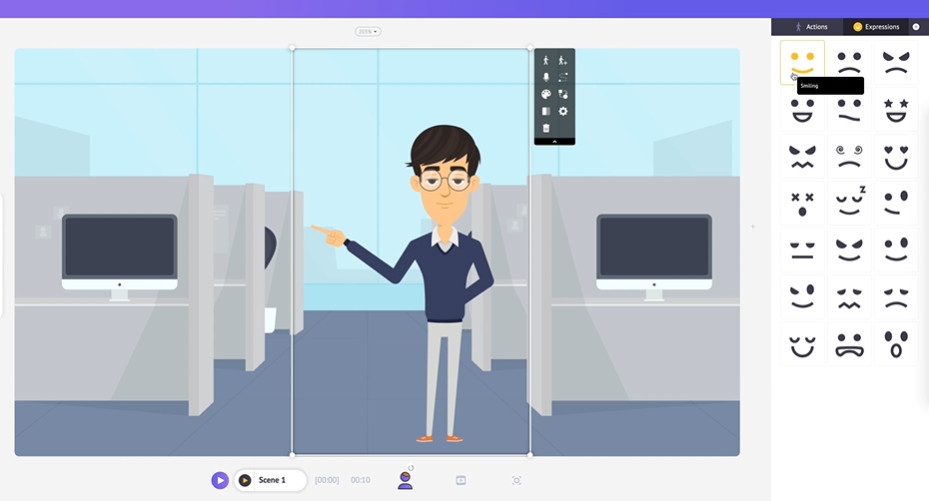Open the video timeline icon
The height and width of the screenshot is (501, 929).
(461, 480)
